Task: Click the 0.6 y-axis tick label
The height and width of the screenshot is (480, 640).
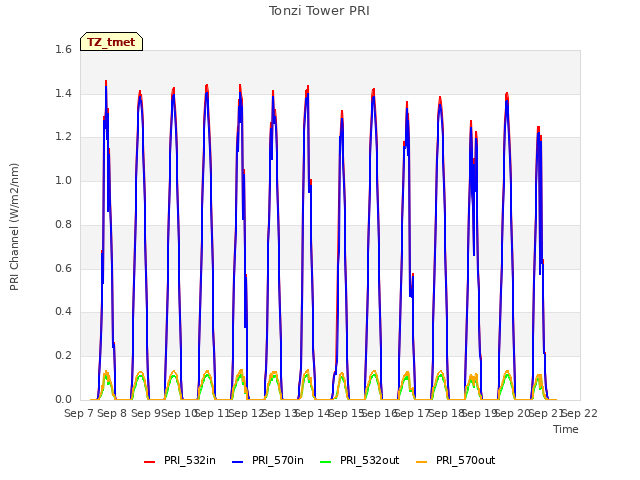Action: (63, 268)
